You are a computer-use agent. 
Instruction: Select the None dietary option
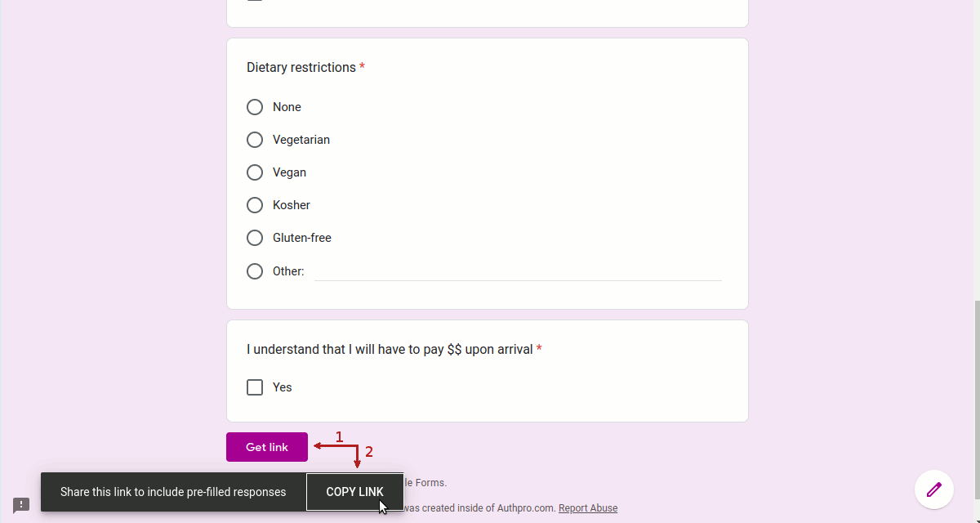click(x=255, y=107)
